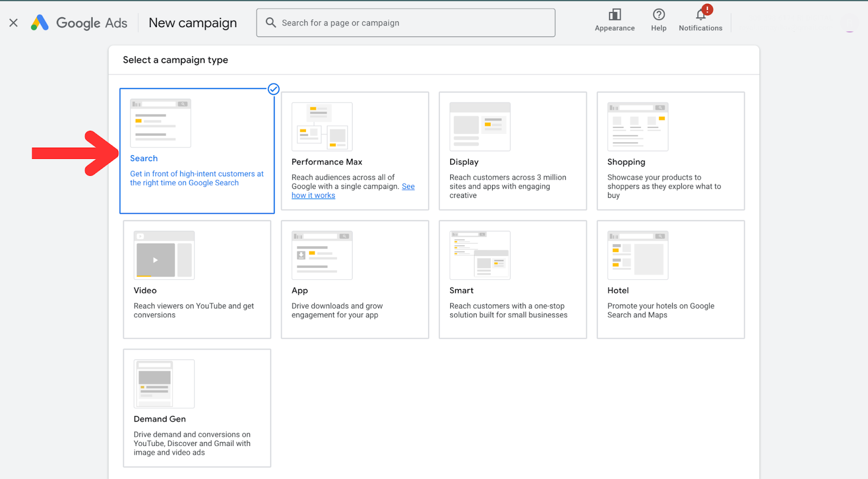This screenshot has height=479, width=868.
Task: Select the Demand Gen campaign card
Action: [x=197, y=408]
